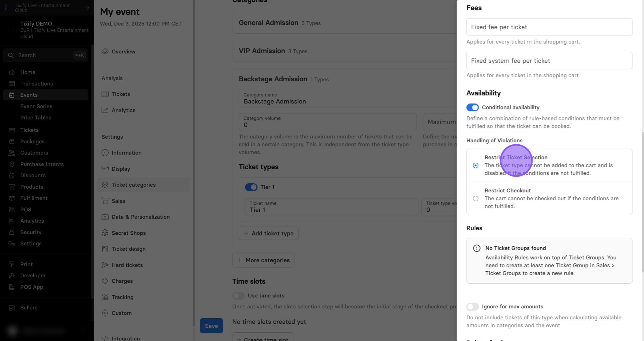644x341 pixels.
Task: Open the Ticket design menu item
Action: point(143,249)
